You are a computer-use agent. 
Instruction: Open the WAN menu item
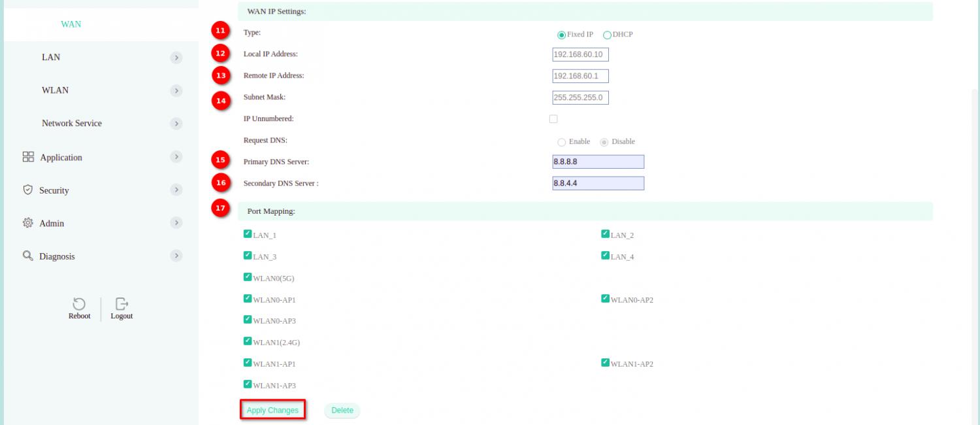(71, 24)
